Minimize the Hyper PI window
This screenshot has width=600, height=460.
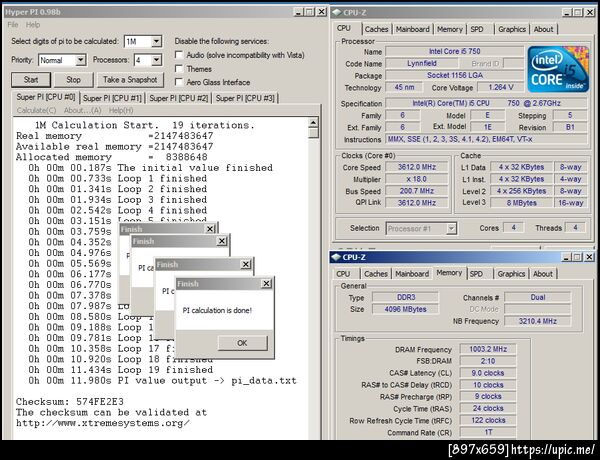click(299, 12)
